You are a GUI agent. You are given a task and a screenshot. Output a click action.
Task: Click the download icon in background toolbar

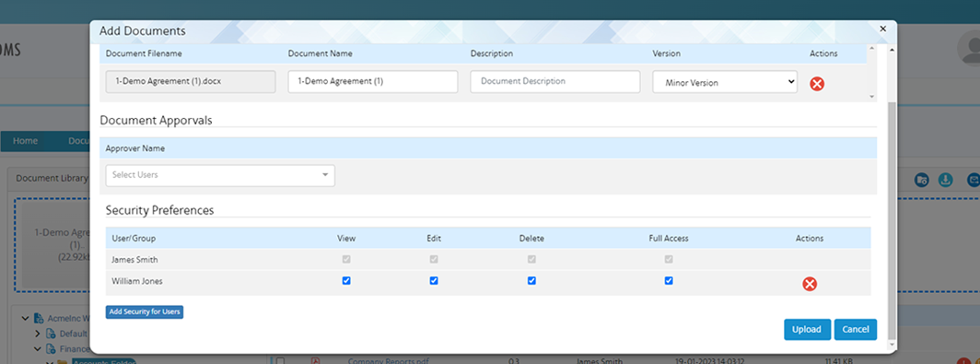click(946, 180)
